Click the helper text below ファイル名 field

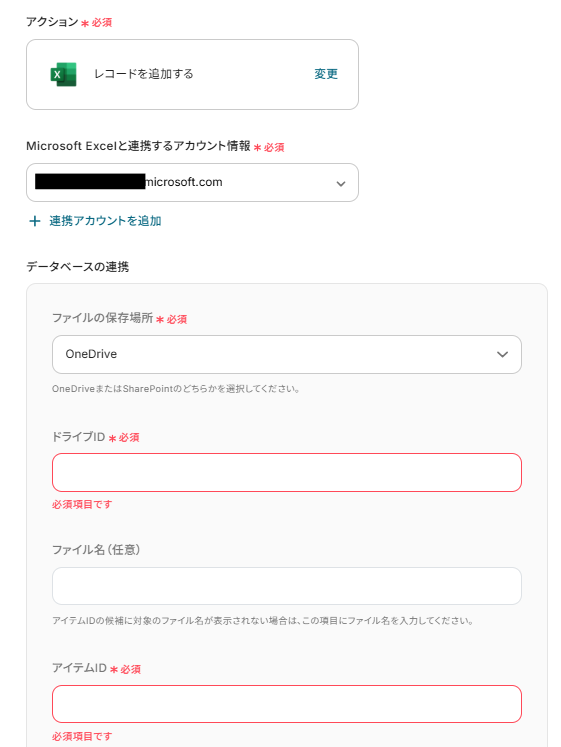262,621
